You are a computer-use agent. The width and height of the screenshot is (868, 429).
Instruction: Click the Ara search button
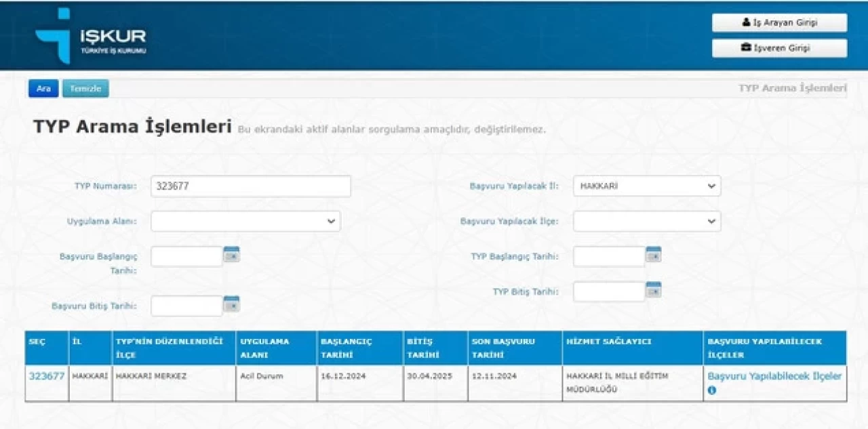tap(43, 89)
